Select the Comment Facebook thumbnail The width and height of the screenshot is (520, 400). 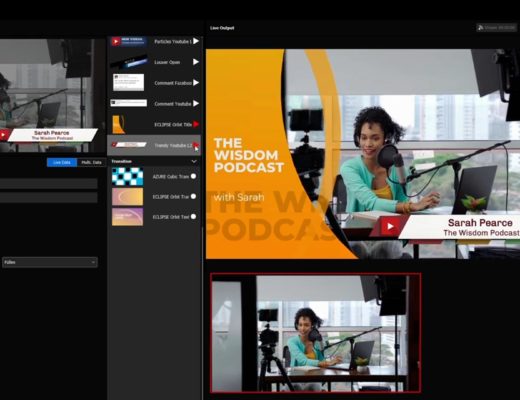pyautogui.click(x=128, y=82)
